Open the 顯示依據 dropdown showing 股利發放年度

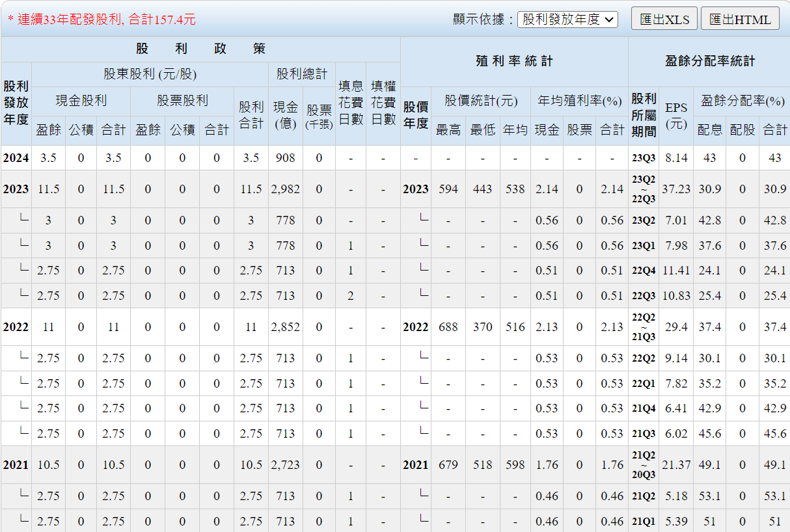coord(567,20)
